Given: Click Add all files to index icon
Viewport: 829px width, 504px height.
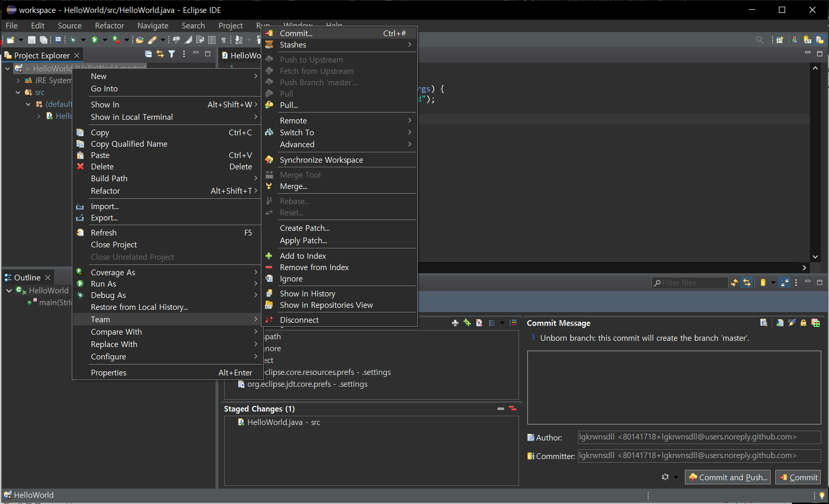Looking at the screenshot, I should tap(467, 323).
